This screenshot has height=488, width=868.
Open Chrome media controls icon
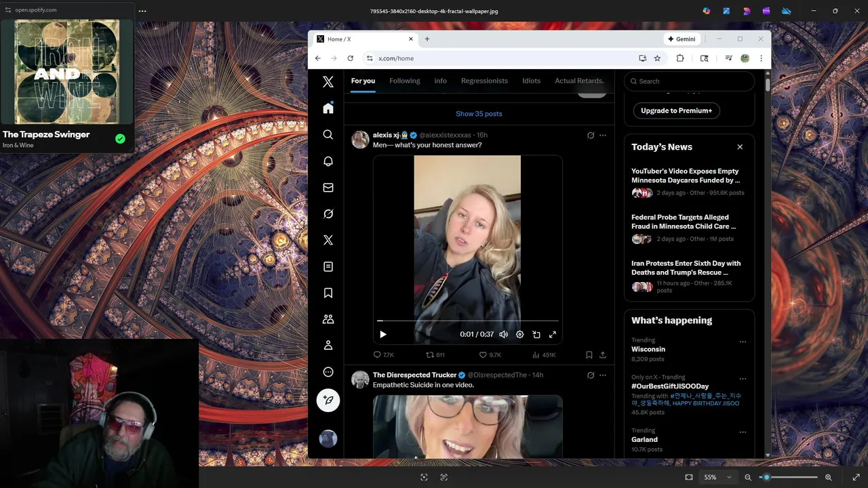[x=728, y=58]
